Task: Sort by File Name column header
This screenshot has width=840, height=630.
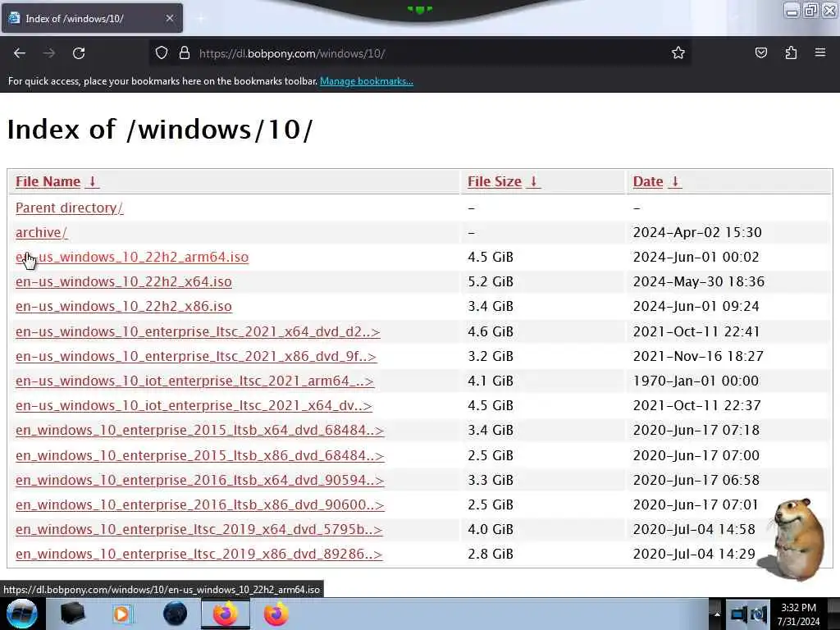Action: tap(48, 181)
